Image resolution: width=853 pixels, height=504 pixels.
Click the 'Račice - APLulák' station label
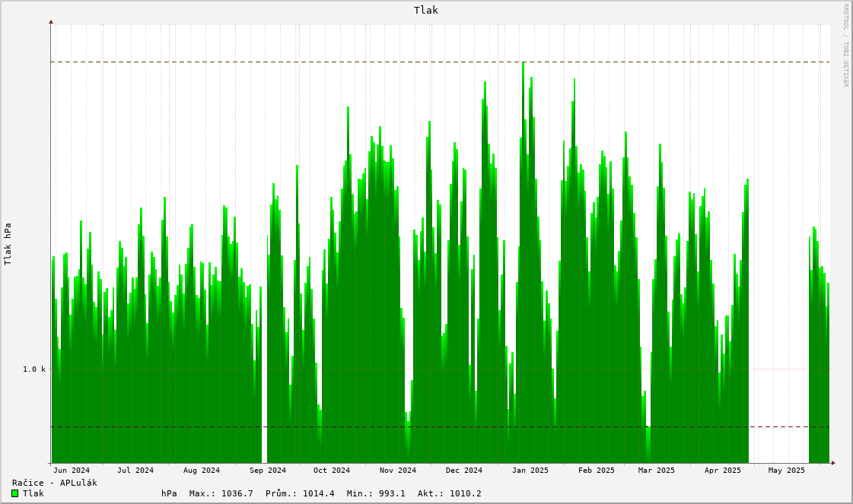(x=54, y=483)
